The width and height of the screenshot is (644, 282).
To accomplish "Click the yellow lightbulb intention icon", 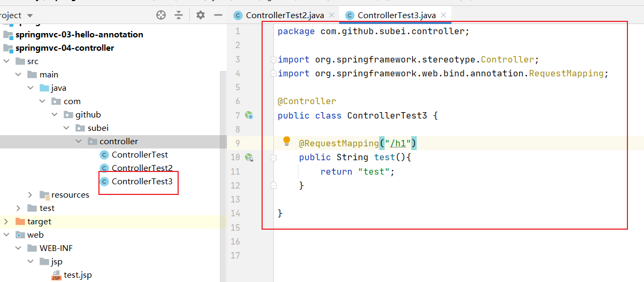I will point(287,141).
